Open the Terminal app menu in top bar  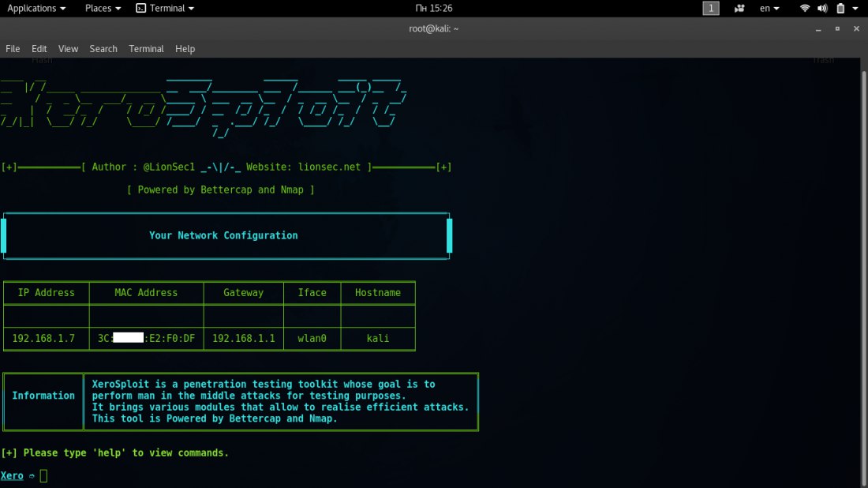point(165,9)
